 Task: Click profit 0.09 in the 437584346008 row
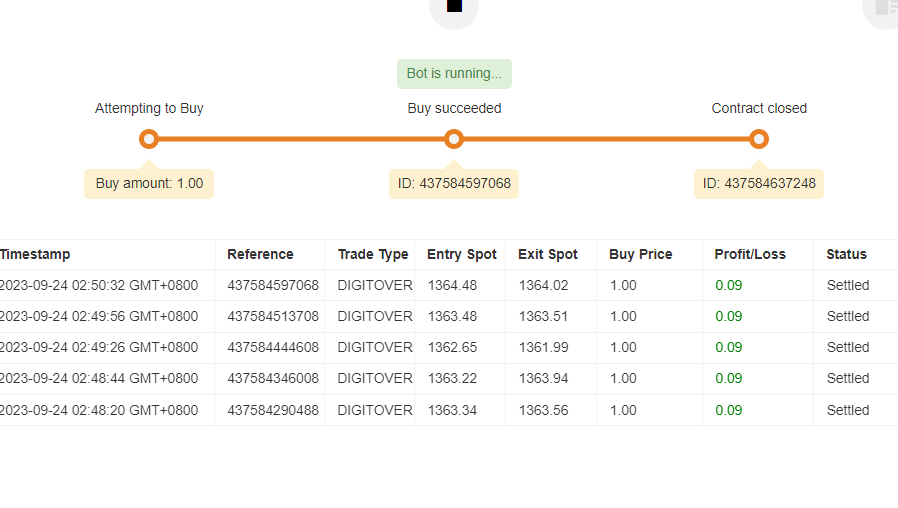(x=728, y=378)
